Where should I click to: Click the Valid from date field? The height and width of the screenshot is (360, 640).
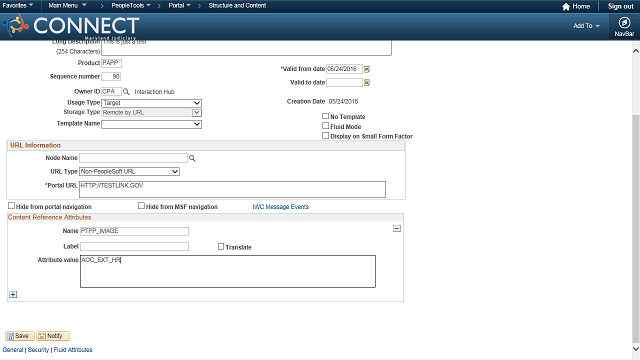coord(344,69)
